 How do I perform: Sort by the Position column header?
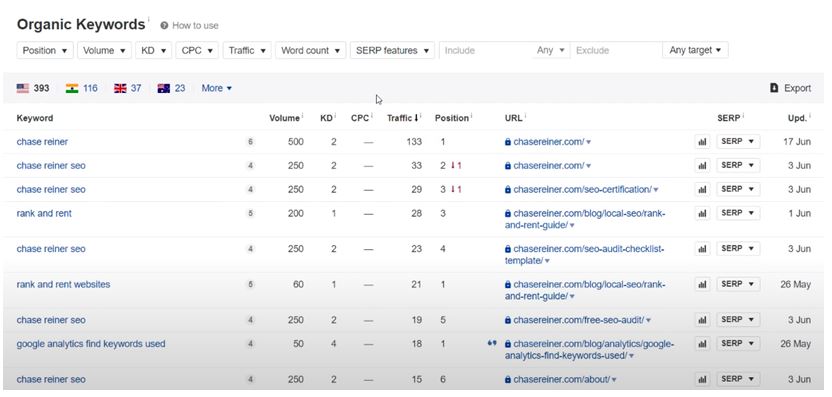pyautogui.click(x=453, y=118)
